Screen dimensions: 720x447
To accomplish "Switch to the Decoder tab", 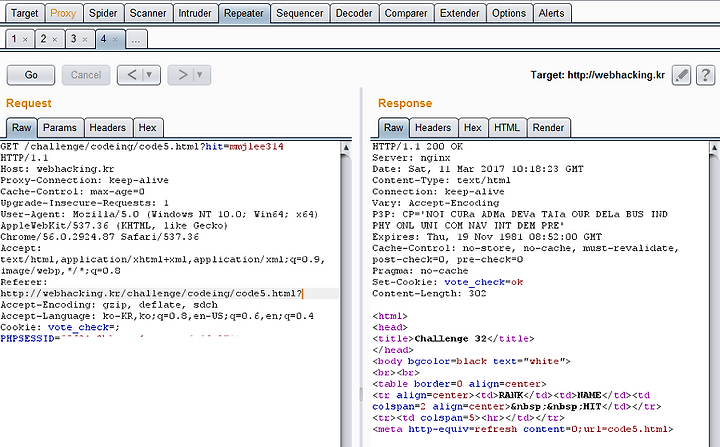I will [354, 13].
